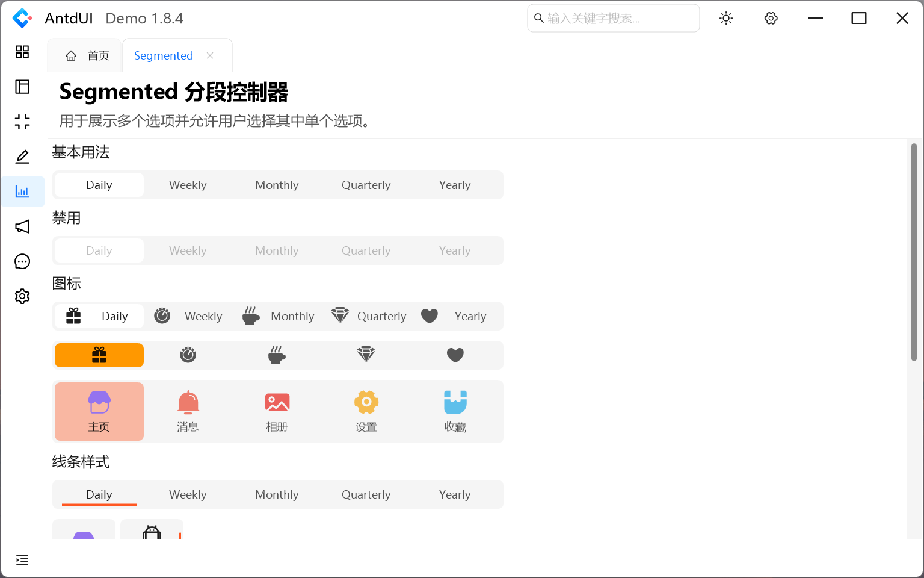Viewport: 924px width, 578px height.
Task: Click the compress arrows icon in sidebar
Action: click(22, 122)
